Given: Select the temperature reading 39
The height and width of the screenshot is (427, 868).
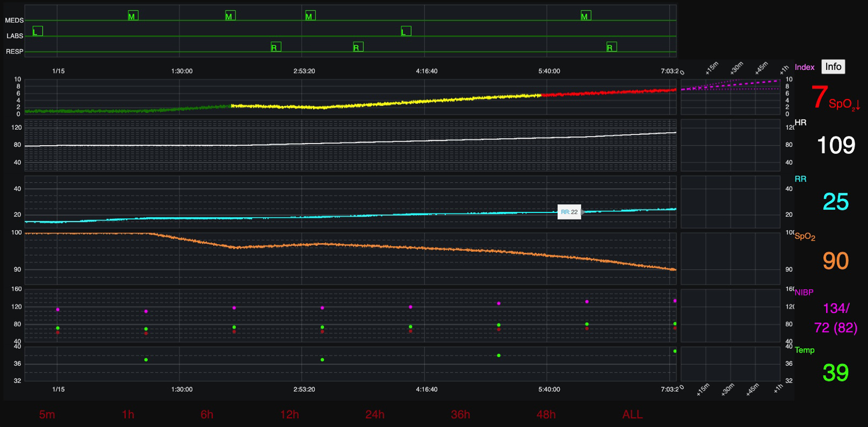Looking at the screenshot, I should 835,373.
